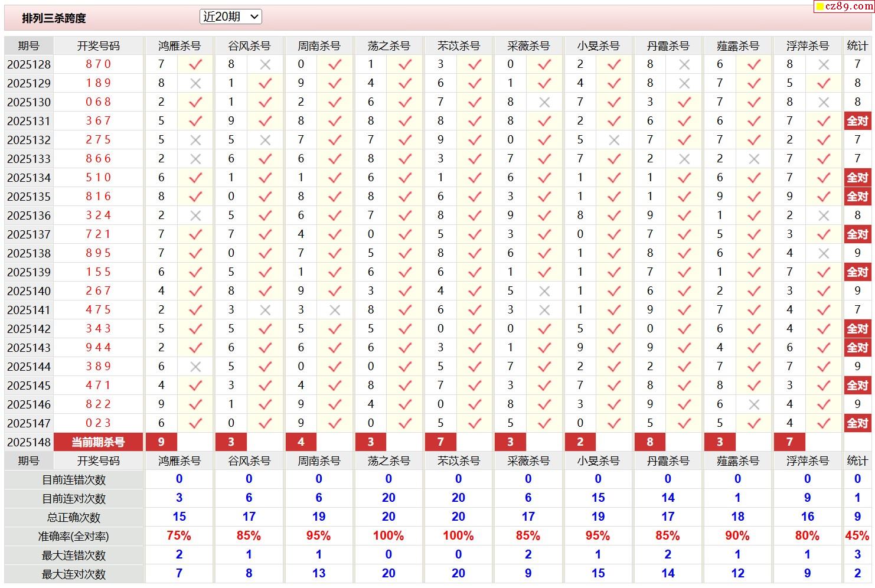The width and height of the screenshot is (875, 588).
Task: Select draw number 3 6 7 of period 2025131
Action: [99, 120]
